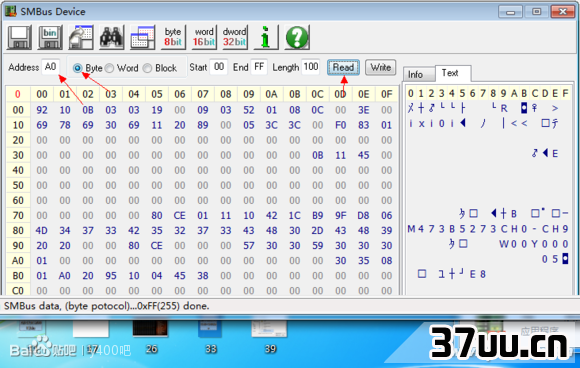Viewport: 580px width, 368px height.
Task: Click column header 0F in hex table
Action: click(x=387, y=94)
